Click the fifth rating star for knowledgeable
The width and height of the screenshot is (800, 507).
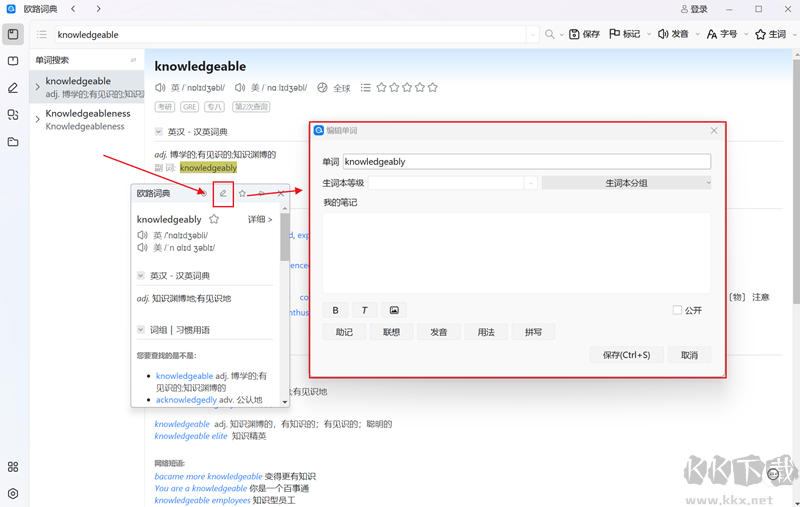tap(433, 88)
